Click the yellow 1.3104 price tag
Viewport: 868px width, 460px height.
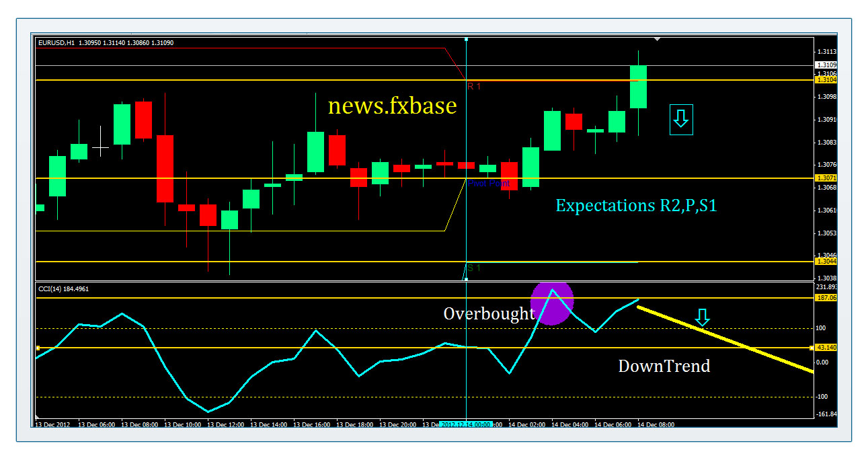tap(825, 80)
